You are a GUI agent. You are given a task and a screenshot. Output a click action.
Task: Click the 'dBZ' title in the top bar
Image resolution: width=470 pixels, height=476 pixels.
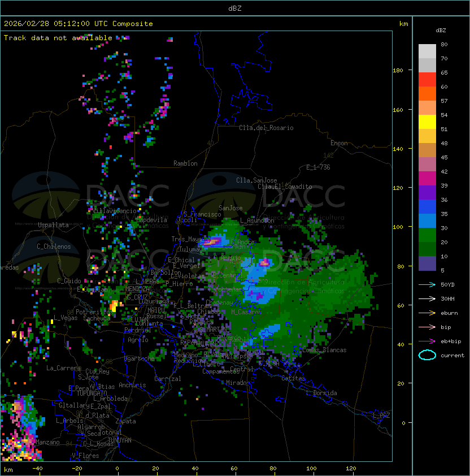point(235,8)
